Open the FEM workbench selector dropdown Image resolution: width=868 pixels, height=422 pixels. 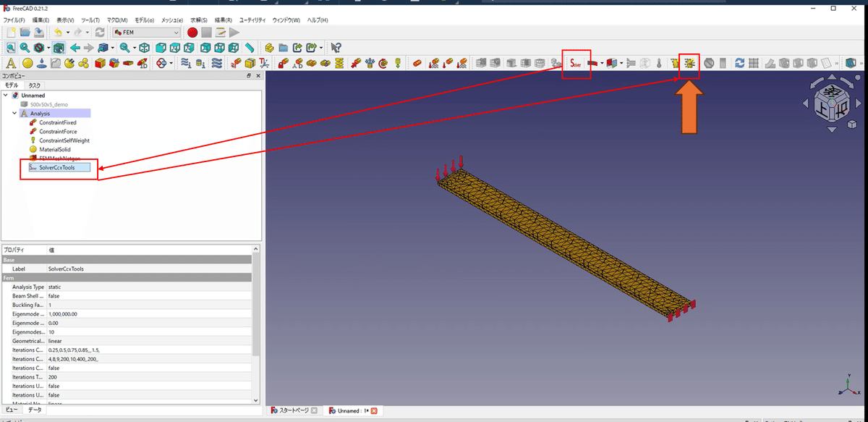pyautogui.click(x=145, y=33)
